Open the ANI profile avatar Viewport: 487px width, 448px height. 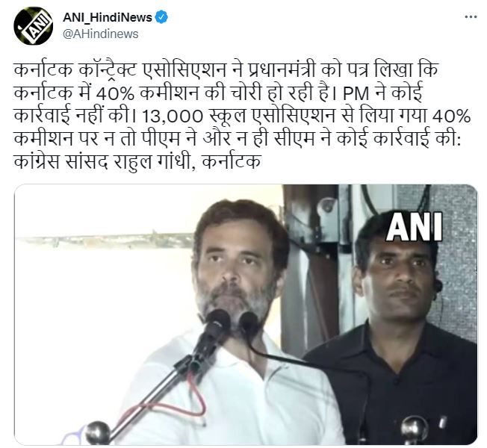click(33, 26)
